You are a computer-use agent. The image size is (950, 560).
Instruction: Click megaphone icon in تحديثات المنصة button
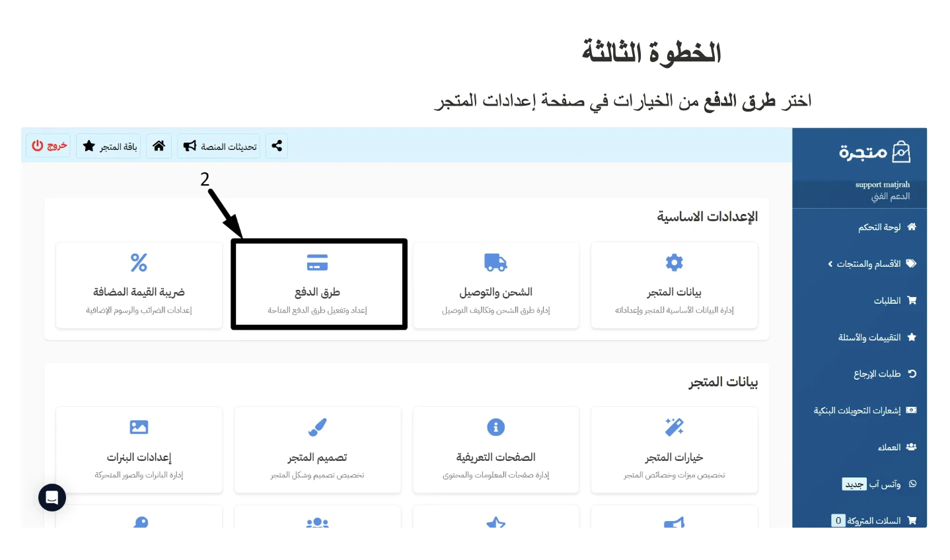(x=190, y=146)
